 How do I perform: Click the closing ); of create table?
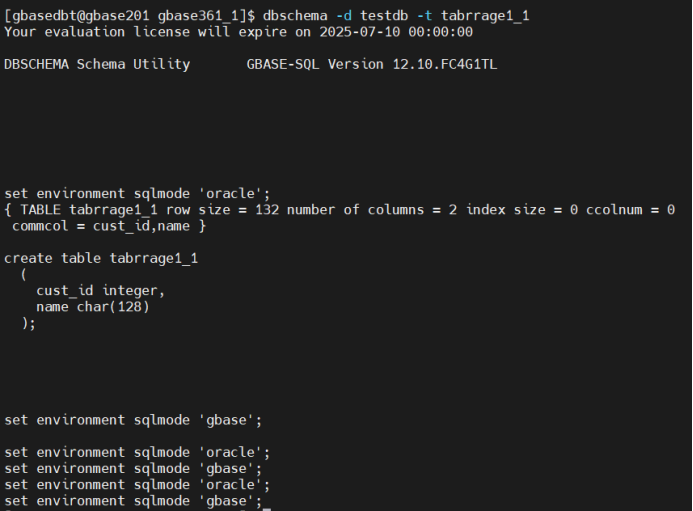(x=28, y=323)
